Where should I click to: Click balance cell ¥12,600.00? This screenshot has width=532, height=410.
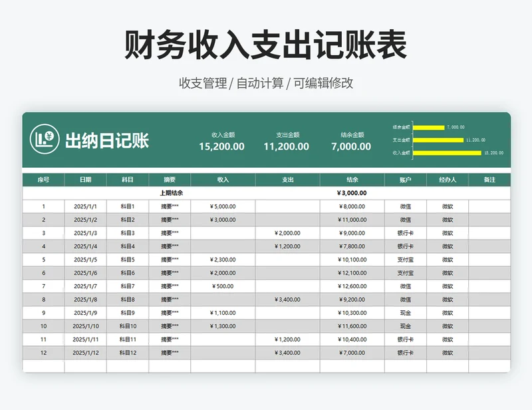352,286
